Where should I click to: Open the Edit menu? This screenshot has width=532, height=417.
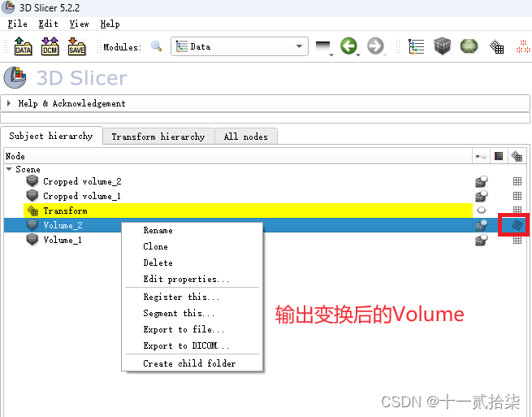coord(48,24)
